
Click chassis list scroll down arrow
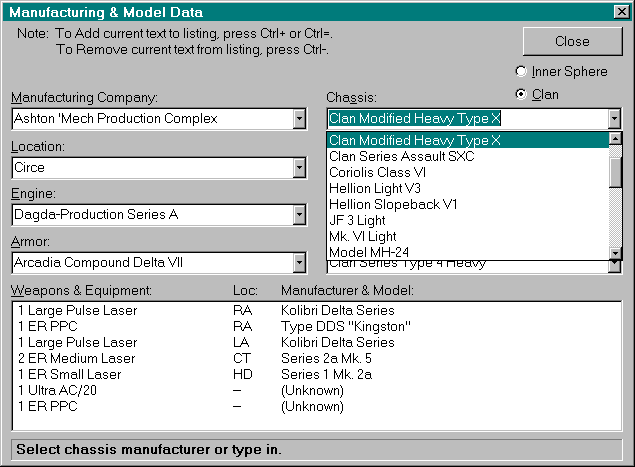click(x=615, y=253)
